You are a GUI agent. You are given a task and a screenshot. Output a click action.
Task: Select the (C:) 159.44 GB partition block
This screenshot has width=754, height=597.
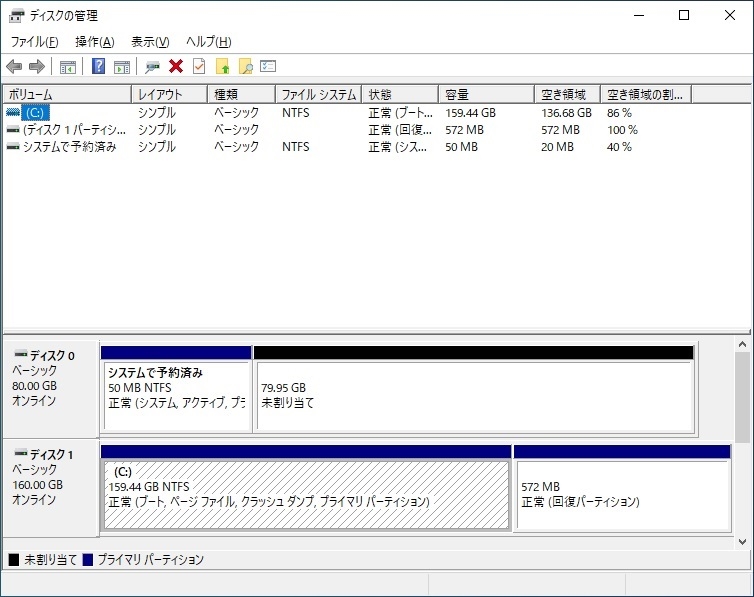coord(306,487)
